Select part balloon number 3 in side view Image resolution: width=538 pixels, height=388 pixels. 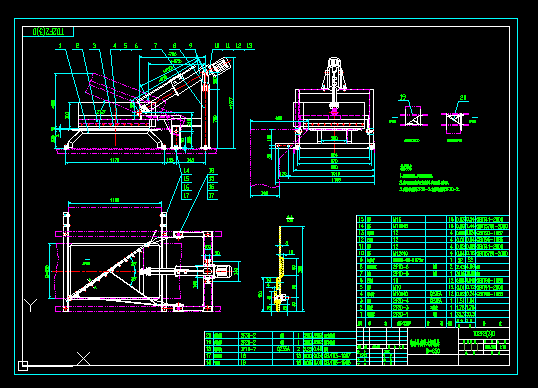94,45
